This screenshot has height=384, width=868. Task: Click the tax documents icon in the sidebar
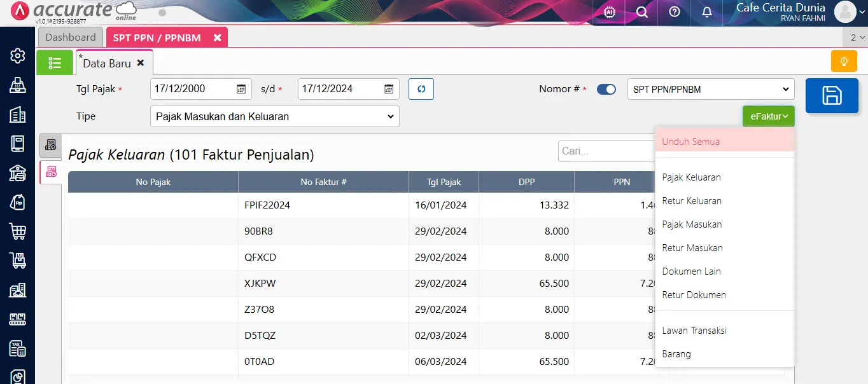point(17,348)
